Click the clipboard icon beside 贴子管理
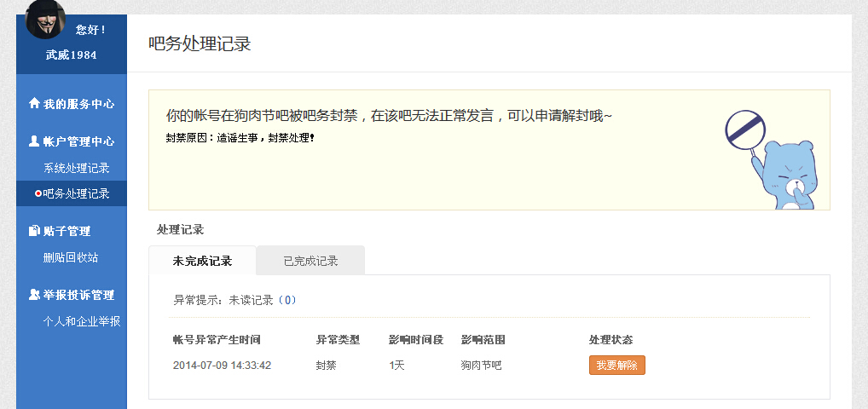Screen dimensions: 868x409 pyautogui.click(x=34, y=231)
